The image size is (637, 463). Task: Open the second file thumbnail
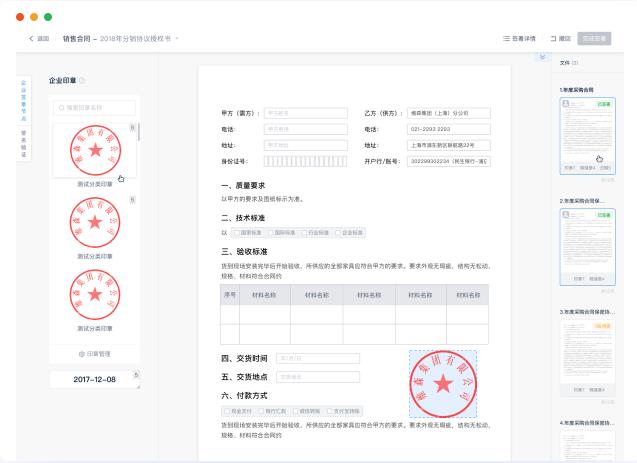[x=587, y=247]
